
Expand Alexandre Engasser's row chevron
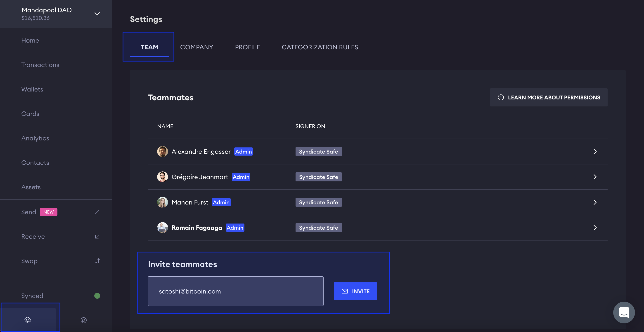[x=595, y=152]
